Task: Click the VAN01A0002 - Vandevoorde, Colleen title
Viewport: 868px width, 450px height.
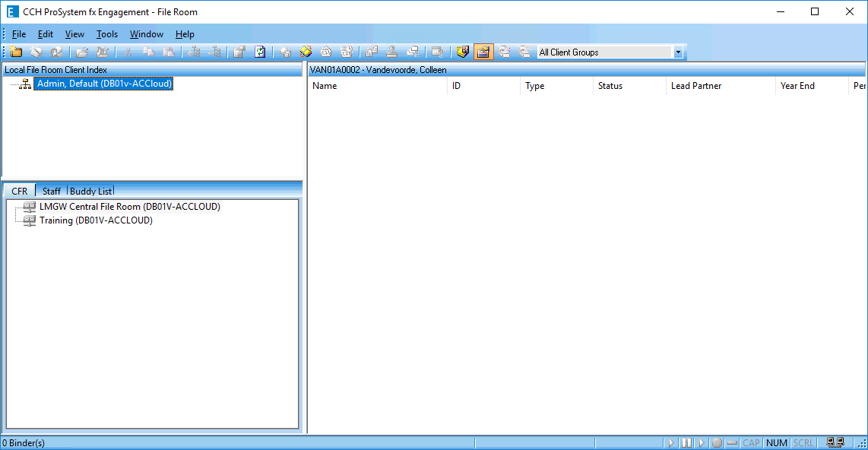Action: click(x=378, y=70)
